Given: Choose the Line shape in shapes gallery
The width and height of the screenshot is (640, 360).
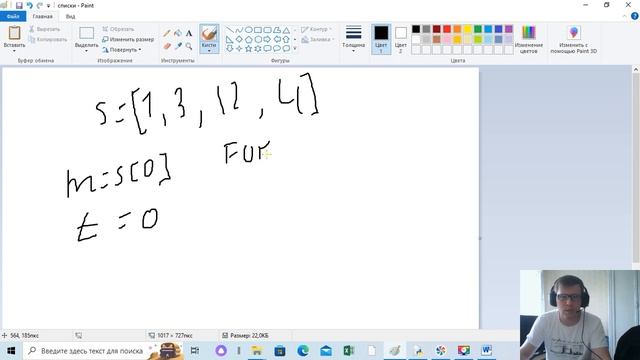Looking at the screenshot, I should click(230, 30).
